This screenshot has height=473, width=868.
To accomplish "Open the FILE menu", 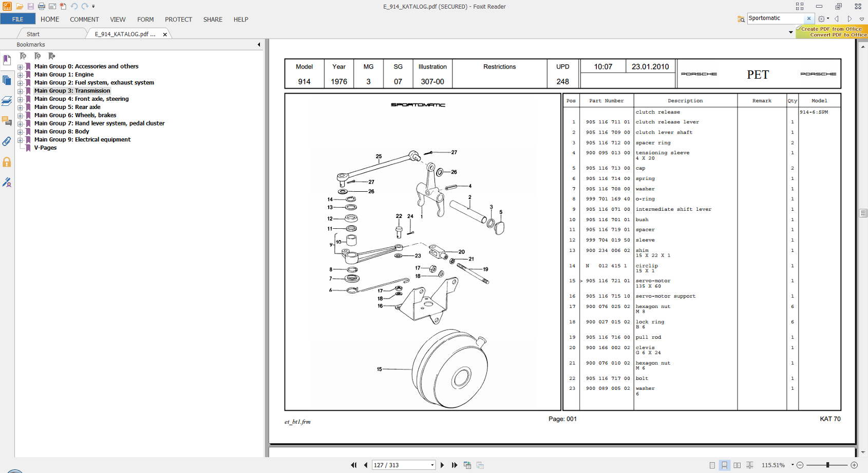I will coord(17,19).
